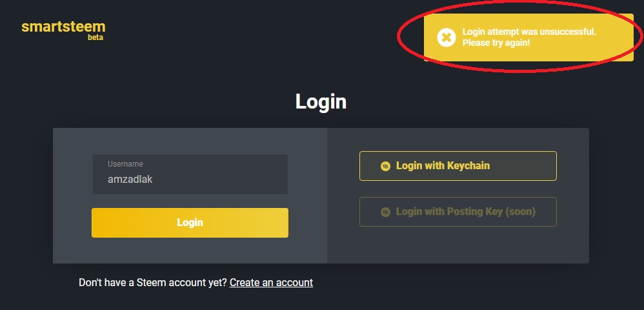Click the smartsteem logo
The width and height of the screenshot is (644, 310).
tap(63, 26)
